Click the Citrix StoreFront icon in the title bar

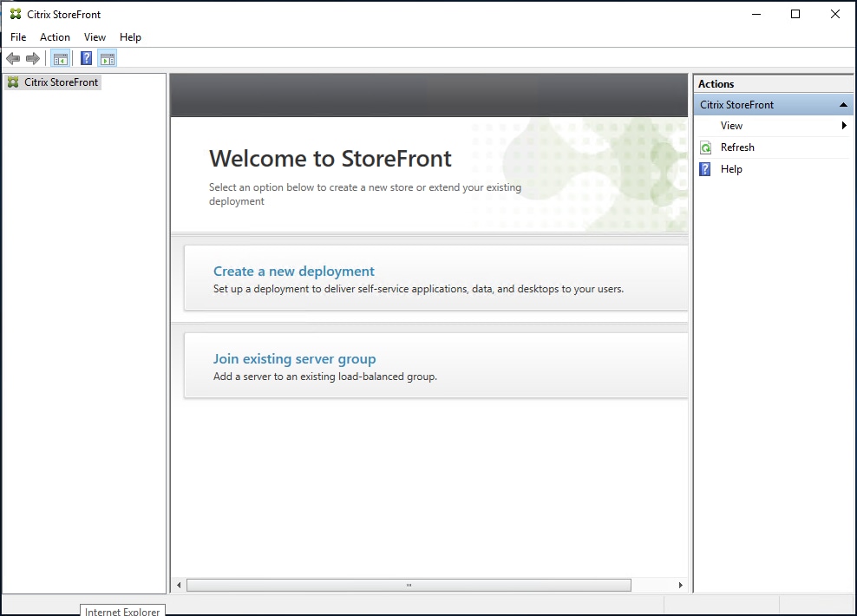coord(14,14)
